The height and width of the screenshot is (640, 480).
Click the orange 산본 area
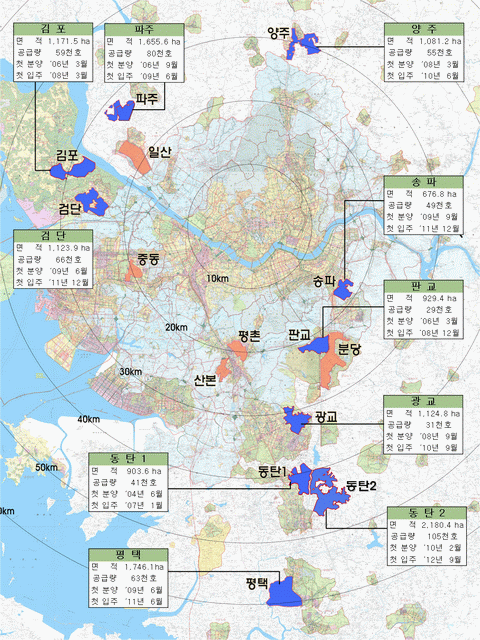(x=223, y=370)
